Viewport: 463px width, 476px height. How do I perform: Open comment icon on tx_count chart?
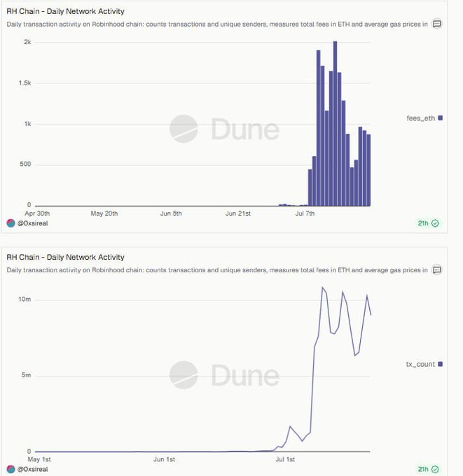[437, 270]
